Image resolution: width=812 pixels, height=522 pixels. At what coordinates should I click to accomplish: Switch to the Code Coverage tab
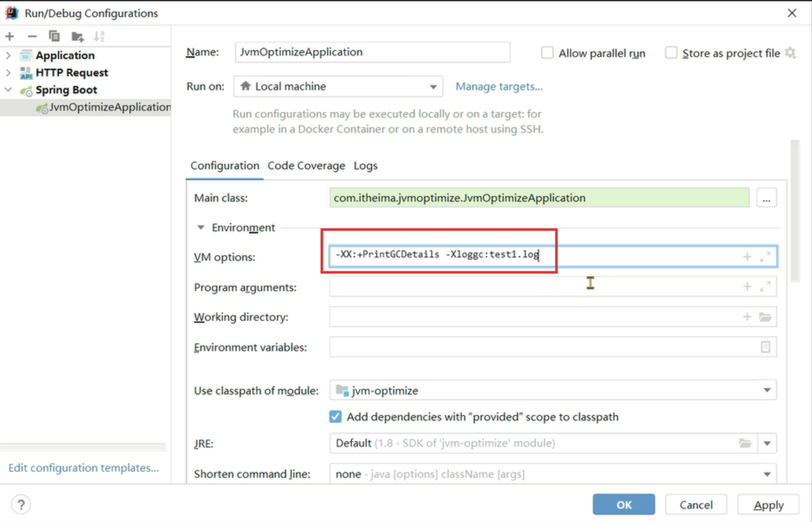[x=306, y=166]
